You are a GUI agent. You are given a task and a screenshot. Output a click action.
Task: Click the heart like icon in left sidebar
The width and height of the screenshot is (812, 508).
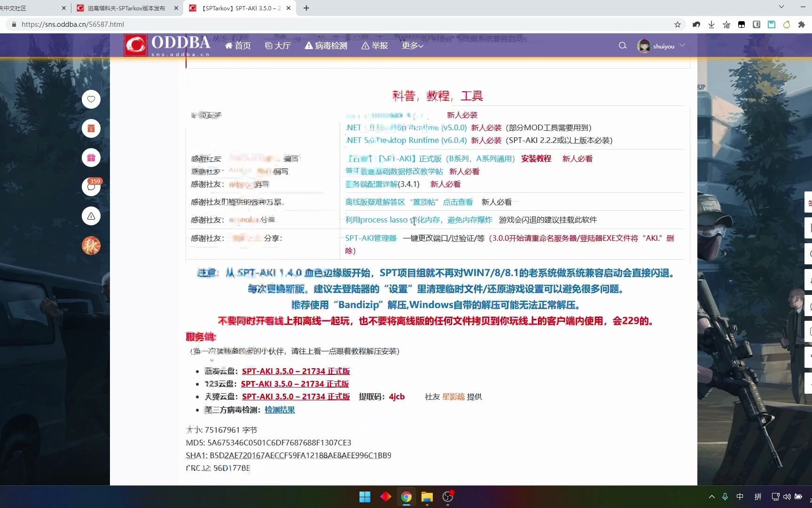[x=91, y=99]
